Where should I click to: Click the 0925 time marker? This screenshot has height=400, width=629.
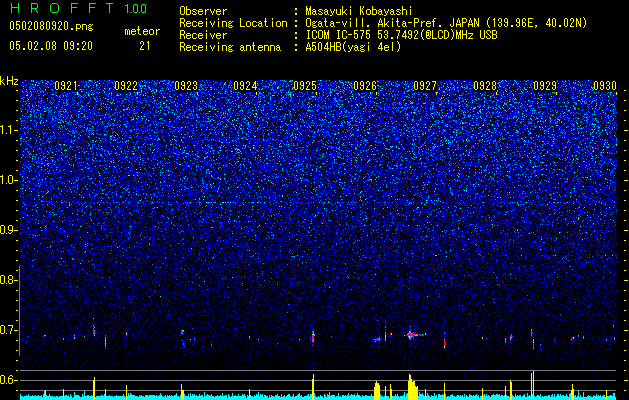point(305,86)
